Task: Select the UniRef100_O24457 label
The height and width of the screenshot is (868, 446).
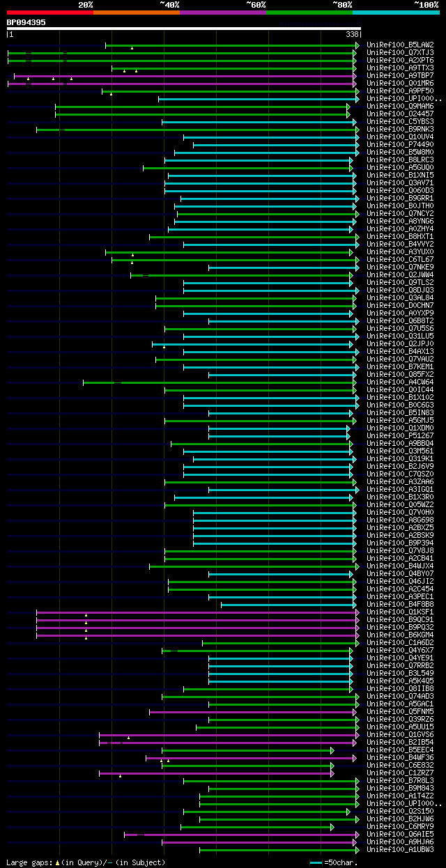Action: 400,114
